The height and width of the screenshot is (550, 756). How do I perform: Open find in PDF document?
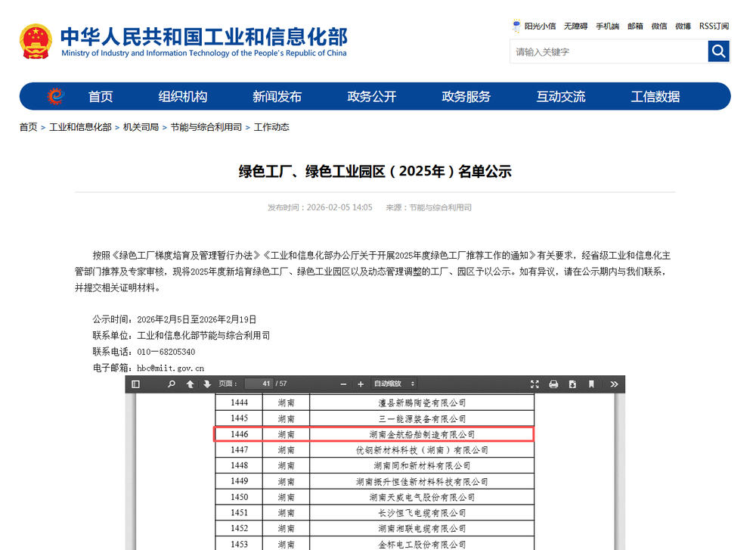tap(171, 384)
